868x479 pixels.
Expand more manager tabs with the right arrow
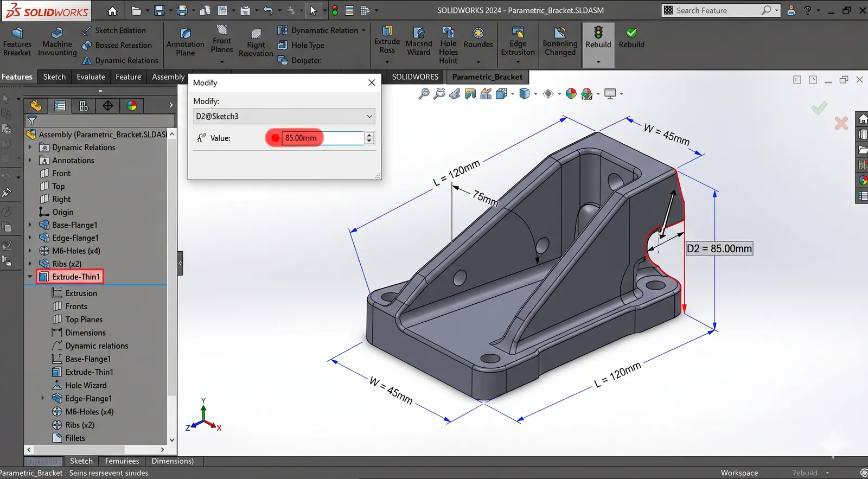(171, 105)
